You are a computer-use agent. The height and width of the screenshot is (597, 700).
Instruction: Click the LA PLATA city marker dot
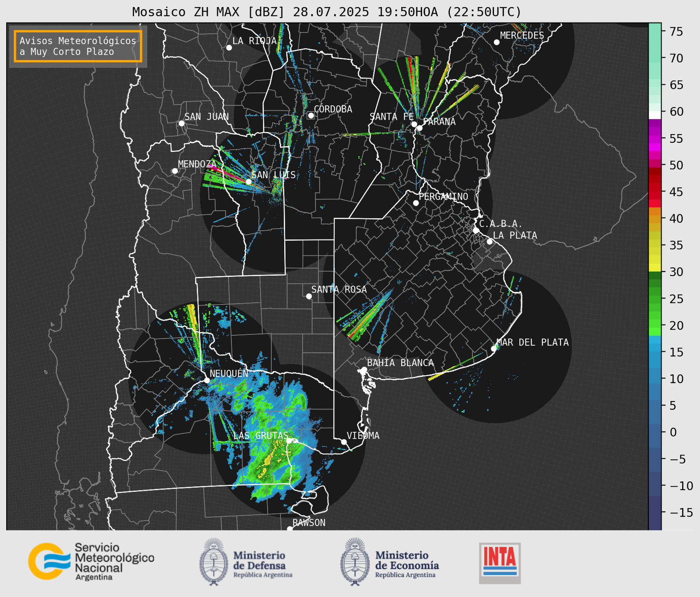(490, 242)
